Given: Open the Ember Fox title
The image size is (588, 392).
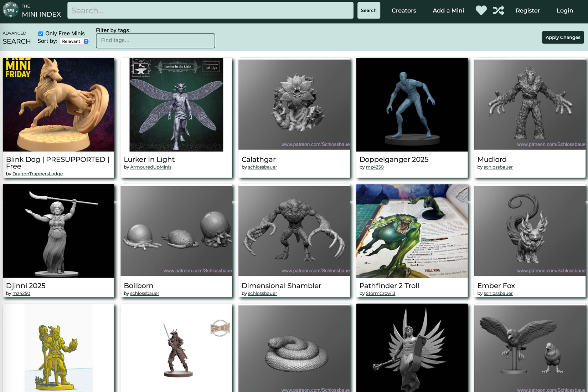Looking at the screenshot, I should click(x=496, y=286).
